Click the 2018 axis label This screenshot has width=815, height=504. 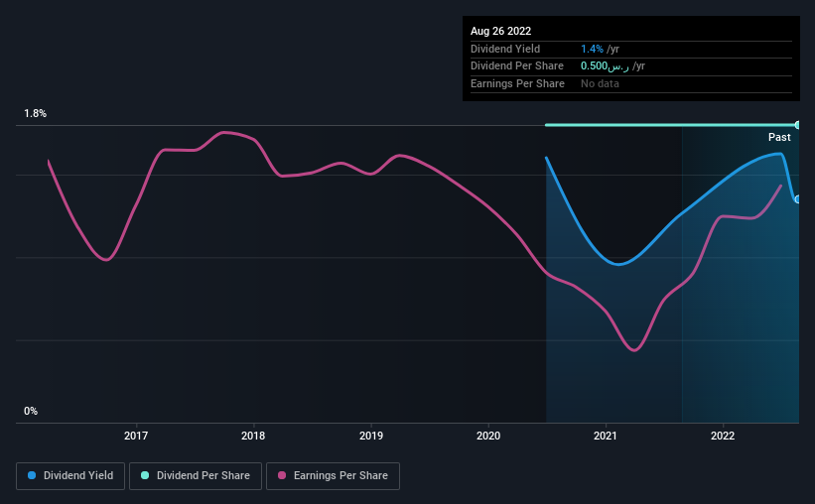tap(253, 436)
